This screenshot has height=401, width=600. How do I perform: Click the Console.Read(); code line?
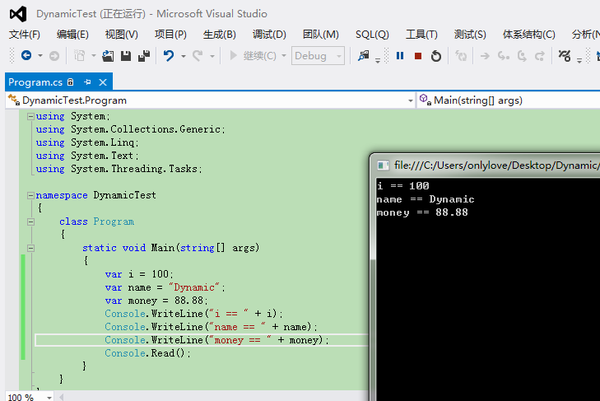click(148, 353)
